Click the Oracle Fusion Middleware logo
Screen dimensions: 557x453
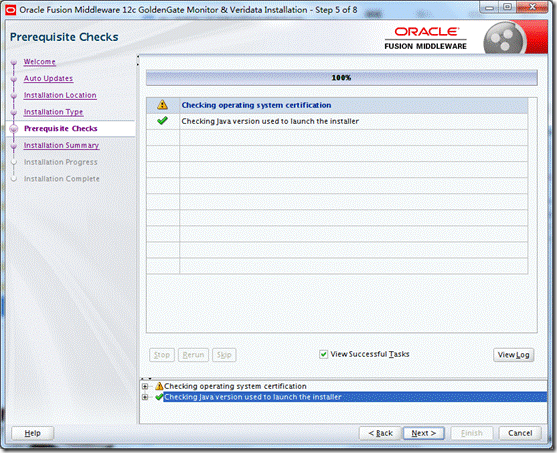coord(425,38)
